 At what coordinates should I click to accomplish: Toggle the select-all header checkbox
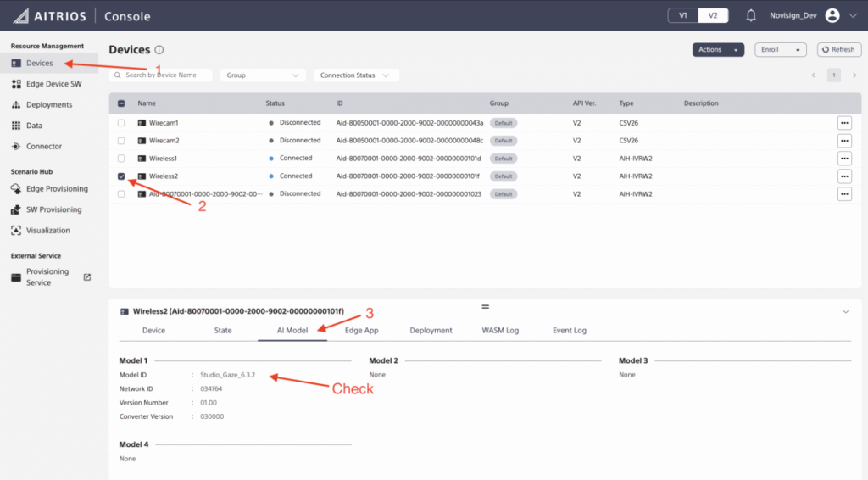[x=121, y=103]
